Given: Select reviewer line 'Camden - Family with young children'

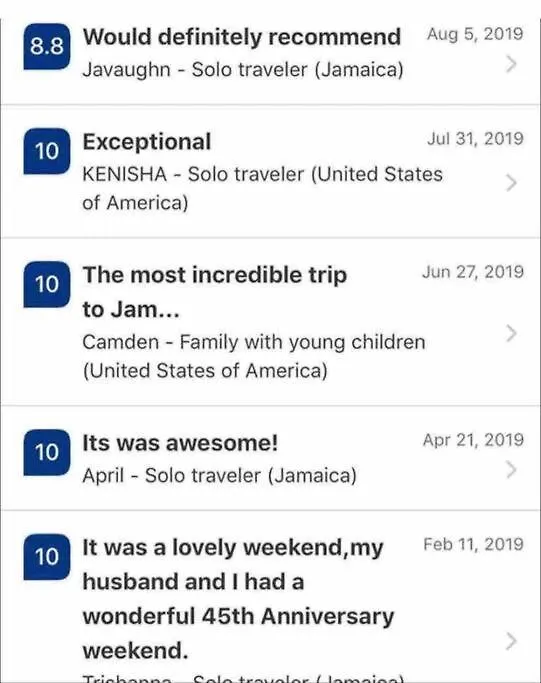Looking at the screenshot, I should pos(254,342).
